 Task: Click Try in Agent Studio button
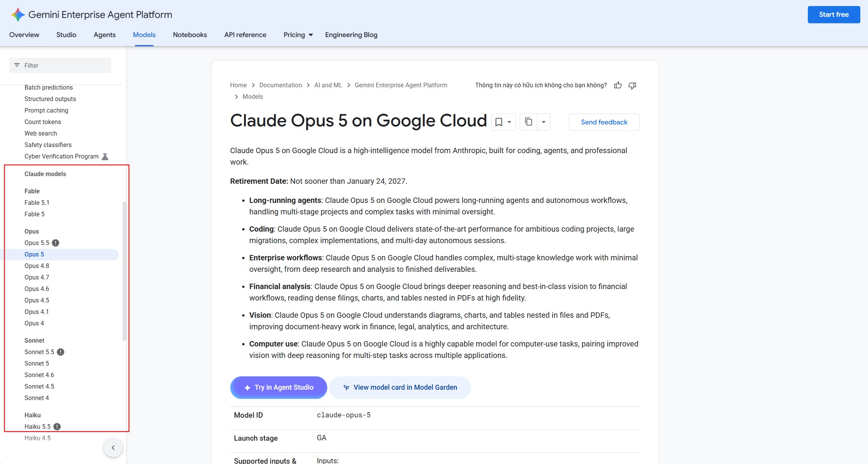click(x=279, y=387)
